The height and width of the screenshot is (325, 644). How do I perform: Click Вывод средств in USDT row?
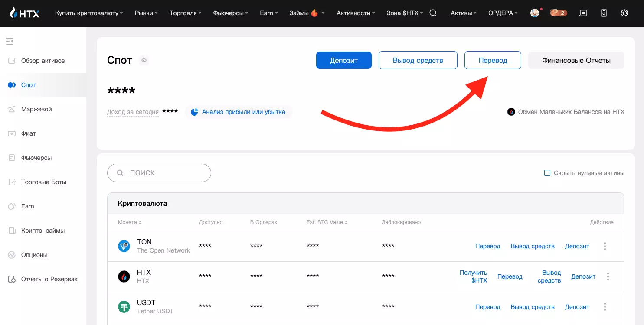pyautogui.click(x=533, y=307)
